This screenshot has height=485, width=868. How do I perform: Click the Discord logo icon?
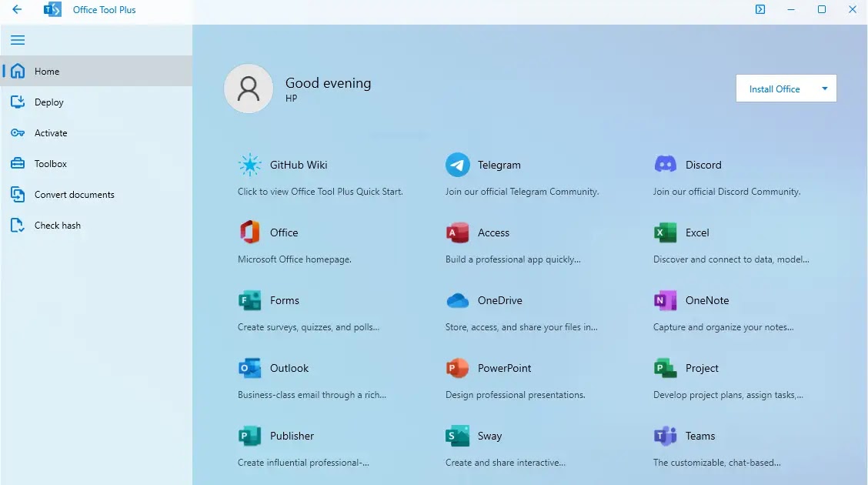[666, 165]
